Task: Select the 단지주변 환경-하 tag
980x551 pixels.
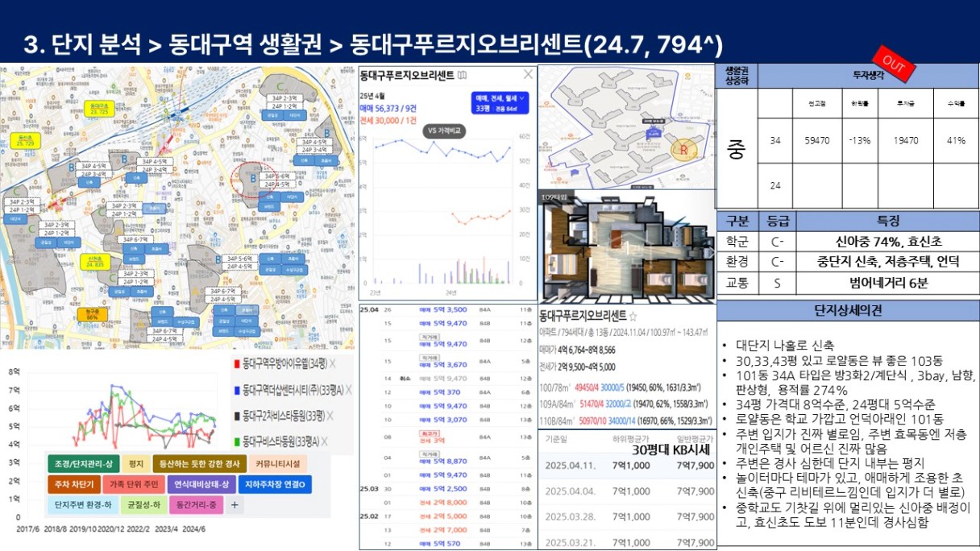Action: [x=83, y=505]
